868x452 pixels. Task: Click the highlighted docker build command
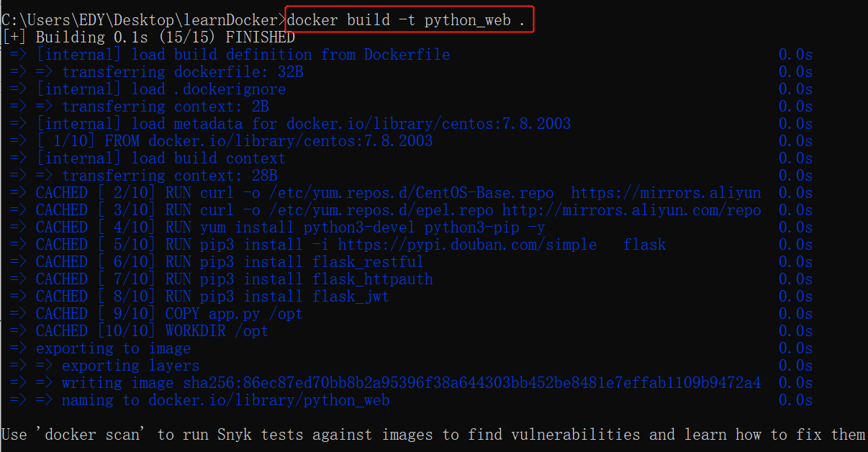pos(410,20)
